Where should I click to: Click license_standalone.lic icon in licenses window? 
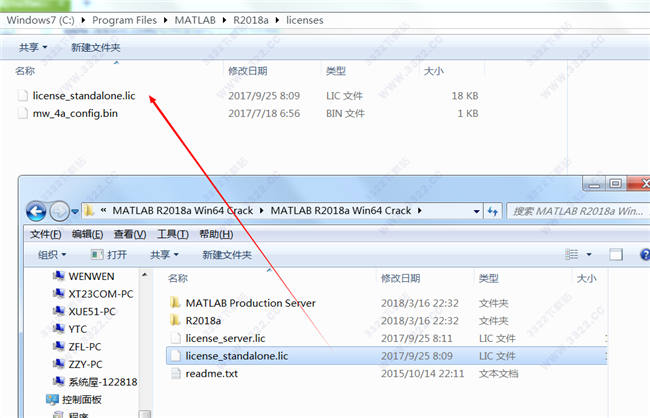(x=22, y=96)
